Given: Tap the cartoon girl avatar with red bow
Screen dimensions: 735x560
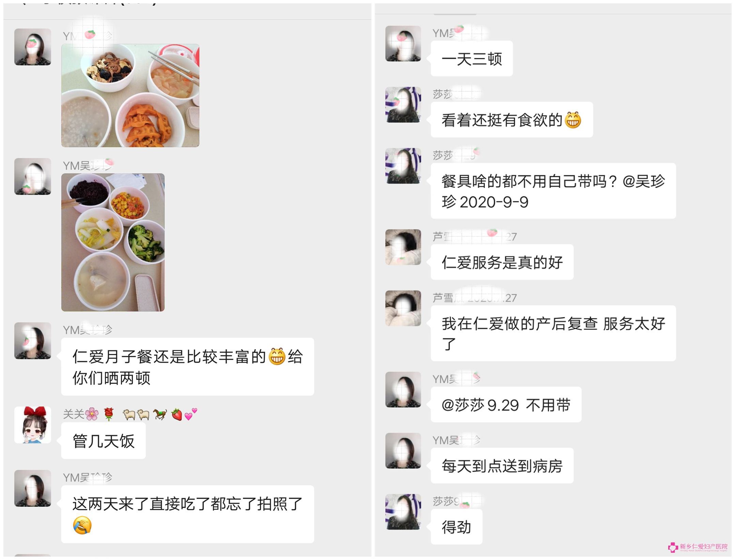Looking at the screenshot, I should pos(33,425).
